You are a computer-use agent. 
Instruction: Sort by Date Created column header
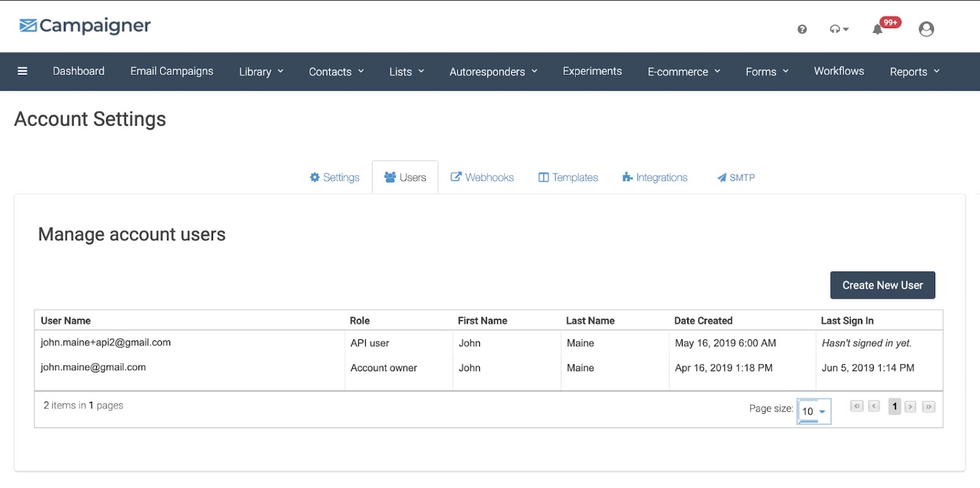(x=703, y=321)
